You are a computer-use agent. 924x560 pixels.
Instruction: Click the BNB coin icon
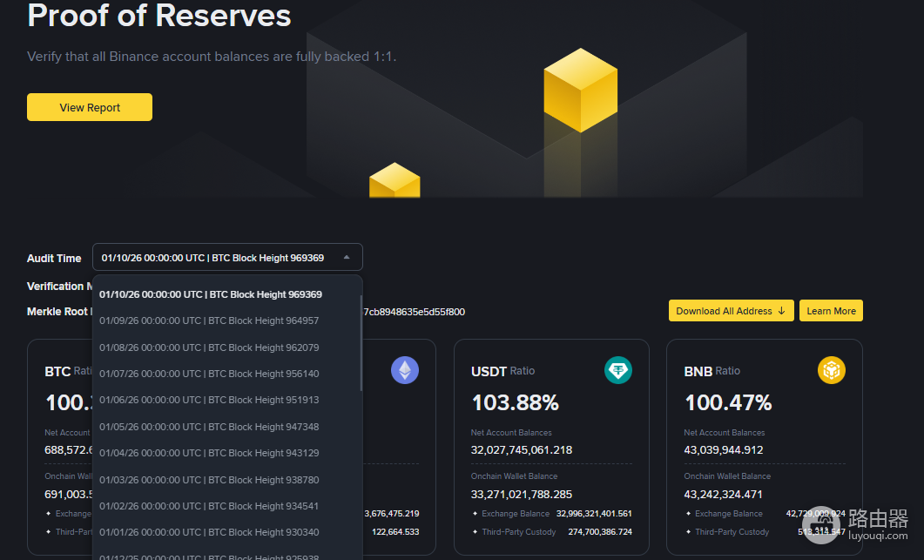(832, 370)
